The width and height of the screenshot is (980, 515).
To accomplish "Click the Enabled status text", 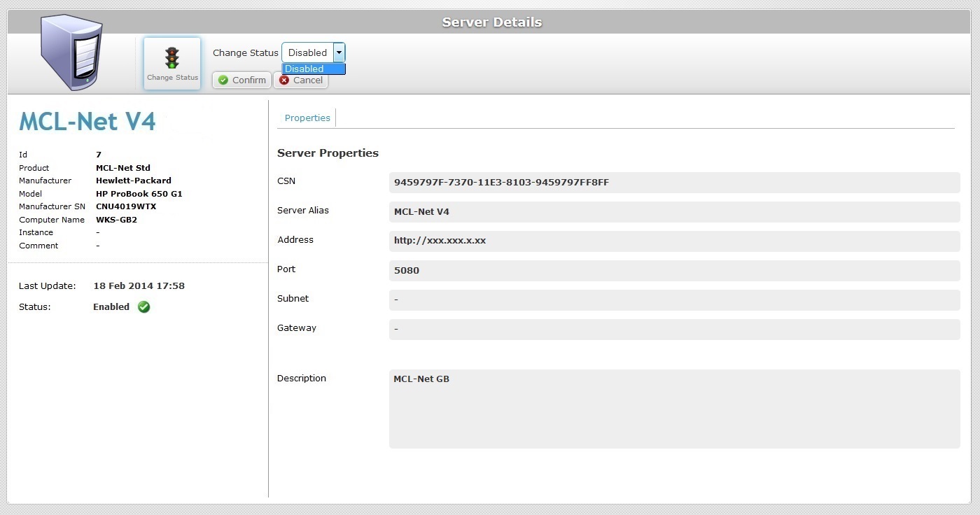I will [x=111, y=306].
